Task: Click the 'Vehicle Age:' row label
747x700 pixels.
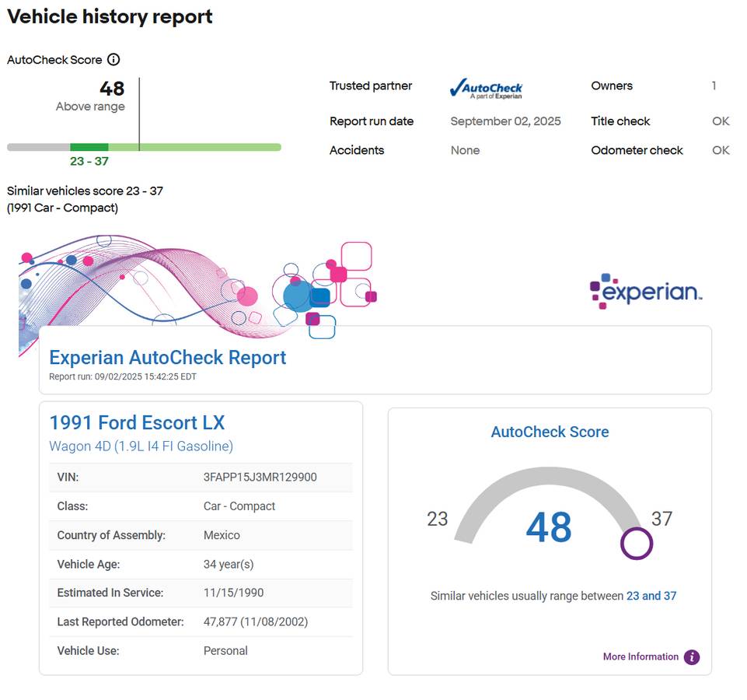Action: 89,564
